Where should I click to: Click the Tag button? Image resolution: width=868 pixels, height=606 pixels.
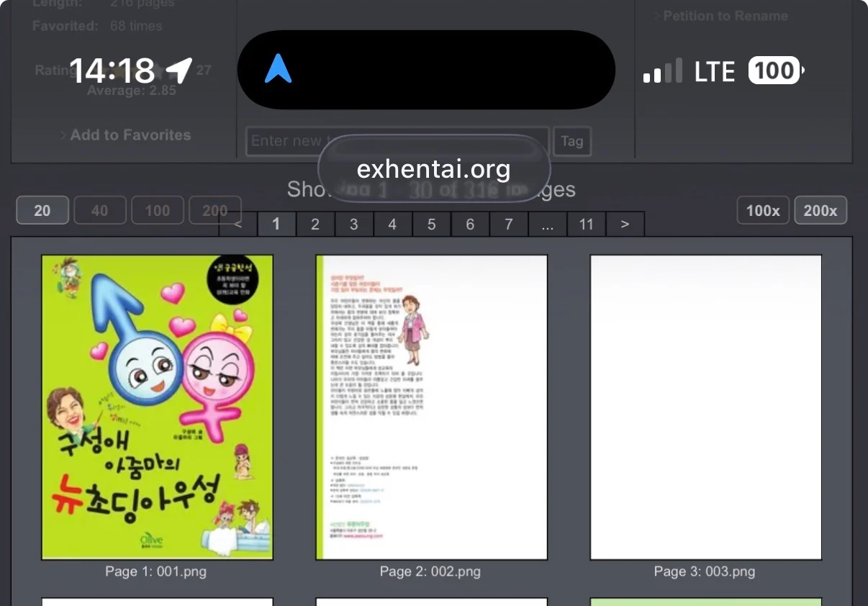coord(572,141)
